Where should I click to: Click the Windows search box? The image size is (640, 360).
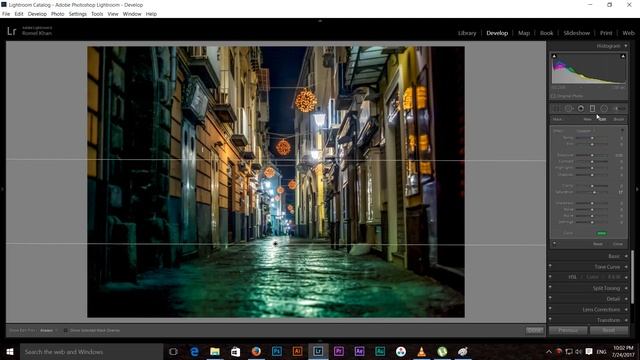(x=91, y=351)
